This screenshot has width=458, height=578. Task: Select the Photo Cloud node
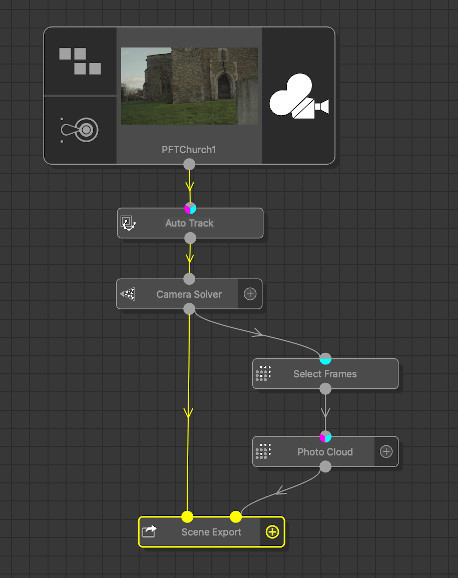coord(325,452)
